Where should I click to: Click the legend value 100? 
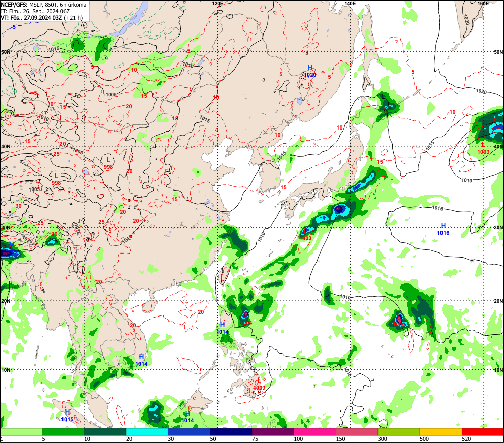[298, 439]
